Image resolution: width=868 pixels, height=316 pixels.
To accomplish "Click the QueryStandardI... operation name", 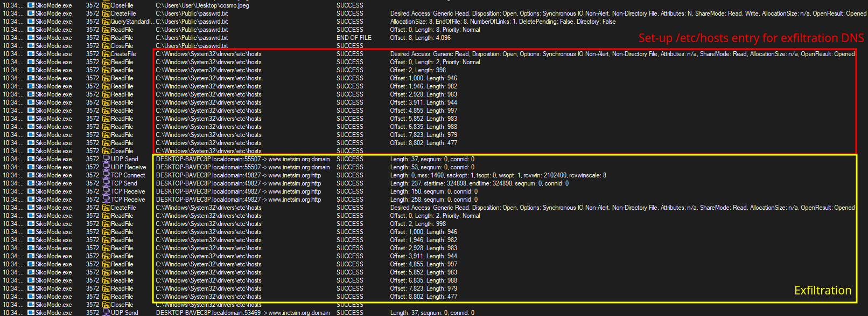I will (x=132, y=22).
